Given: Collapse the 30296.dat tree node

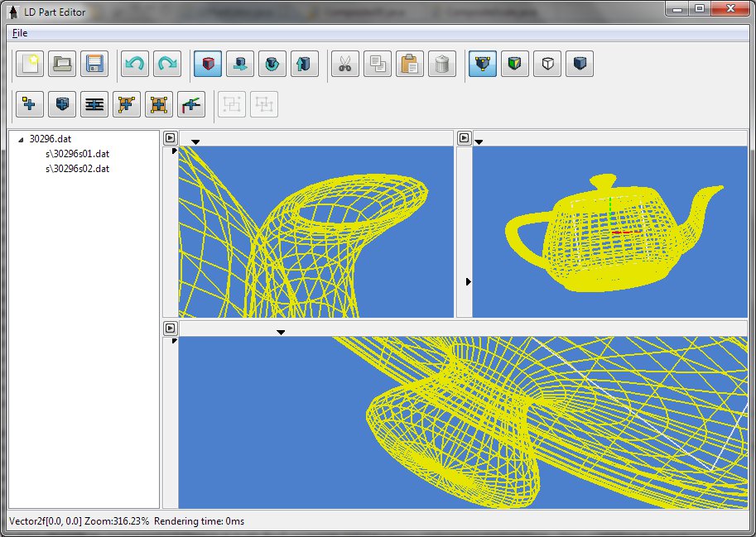Looking at the screenshot, I should [x=20, y=140].
